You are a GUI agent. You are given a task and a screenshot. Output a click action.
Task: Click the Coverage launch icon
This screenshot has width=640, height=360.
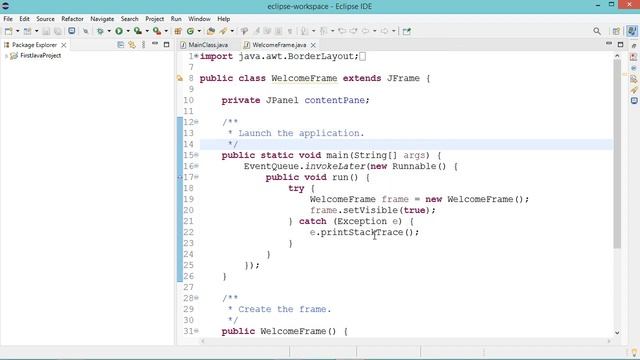(x=138, y=31)
